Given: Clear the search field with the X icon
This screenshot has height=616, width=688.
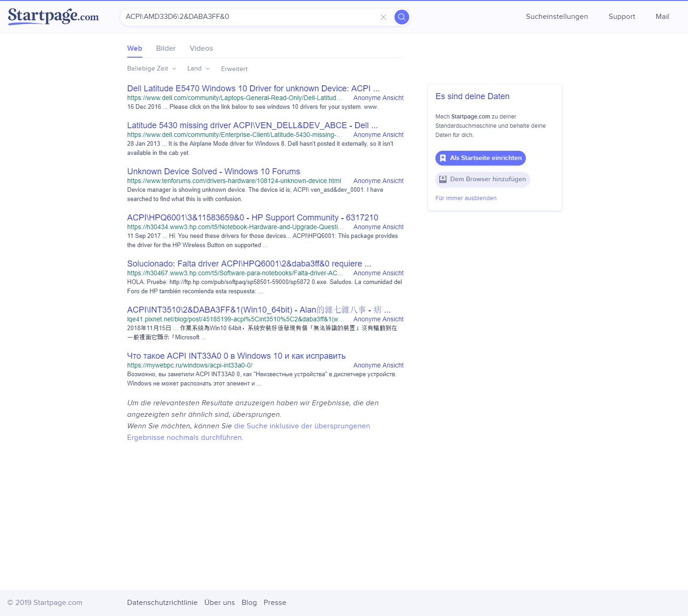Looking at the screenshot, I should tap(383, 17).
